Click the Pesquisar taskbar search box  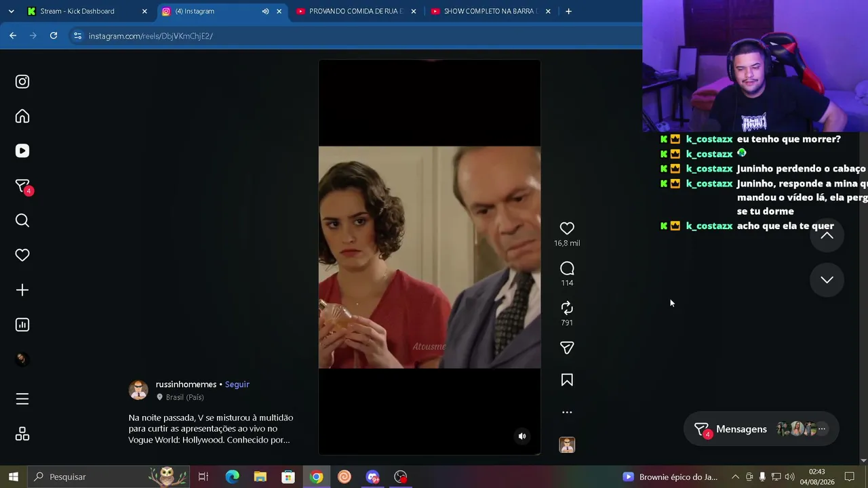pos(110,476)
